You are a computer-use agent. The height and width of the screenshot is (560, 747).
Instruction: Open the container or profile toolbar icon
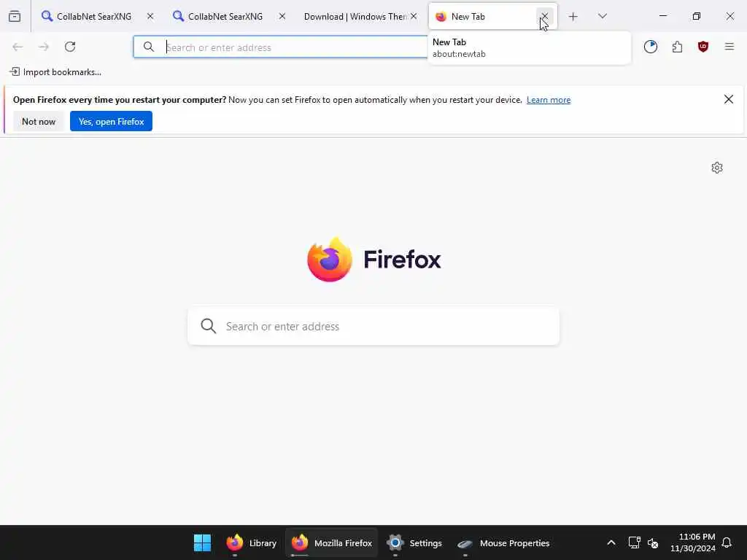(650, 47)
